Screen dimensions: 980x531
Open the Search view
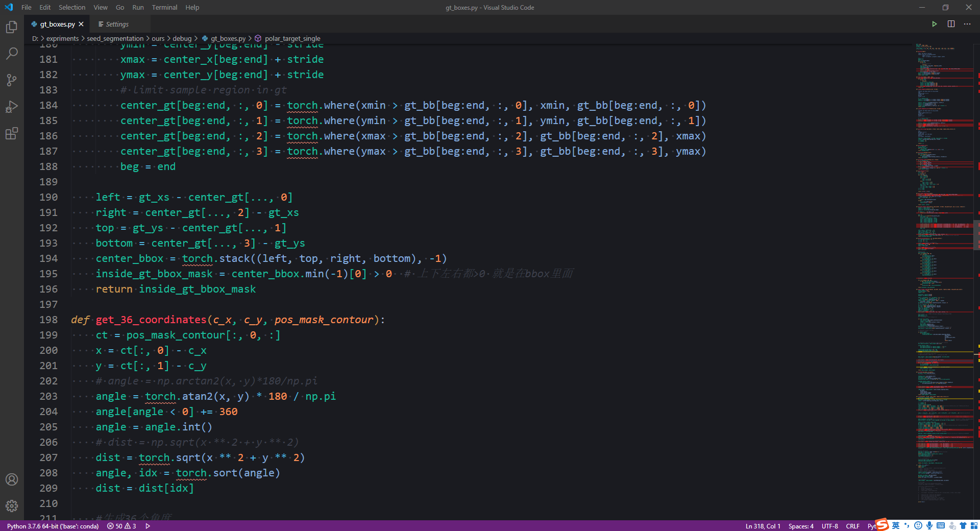pyautogui.click(x=11, y=53)
